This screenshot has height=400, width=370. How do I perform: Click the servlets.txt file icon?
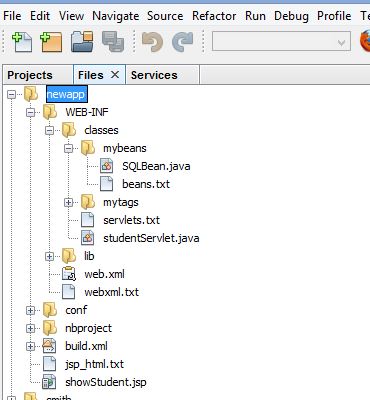click(88, 220)
